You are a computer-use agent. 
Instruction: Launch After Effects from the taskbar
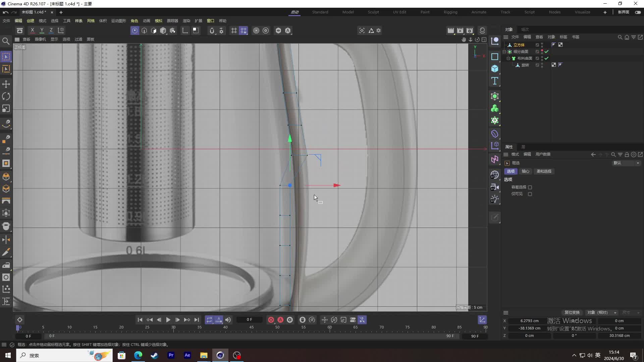[x=187, y=355]
